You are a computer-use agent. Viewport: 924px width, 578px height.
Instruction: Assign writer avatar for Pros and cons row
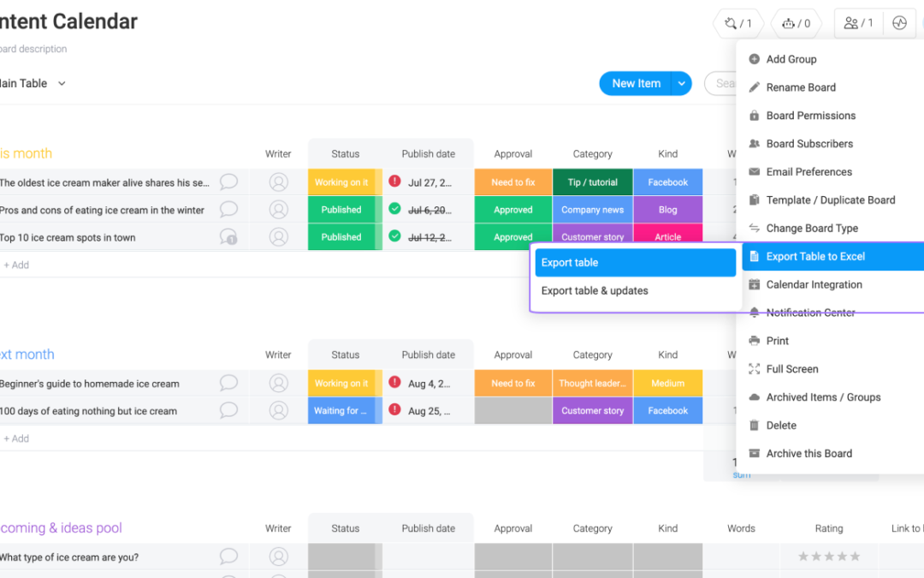point(279,210)
